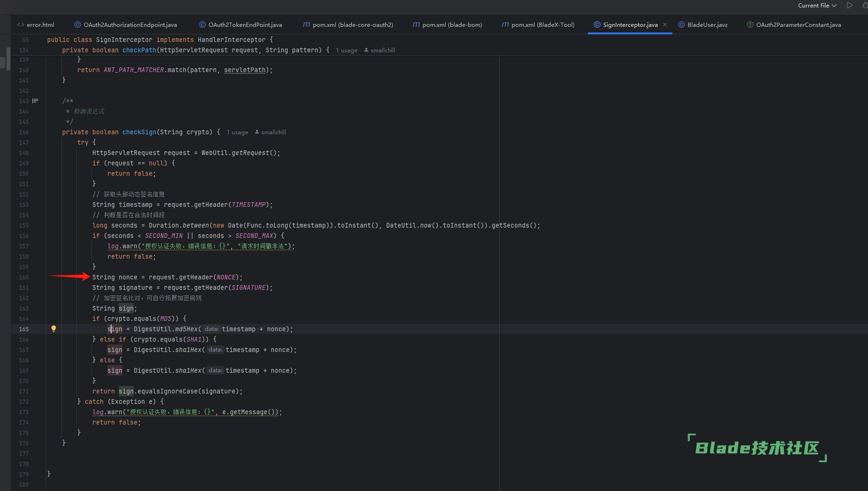
Task: Click the TIMESTAMP constant on line 153
Action: [249, 205]
